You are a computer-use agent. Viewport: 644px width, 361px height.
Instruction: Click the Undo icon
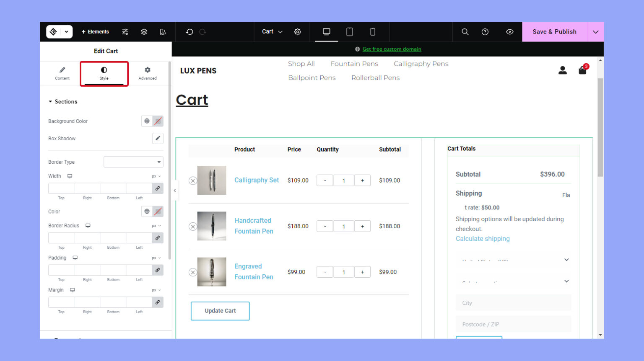pyautogui.click(x=189, y=31)
